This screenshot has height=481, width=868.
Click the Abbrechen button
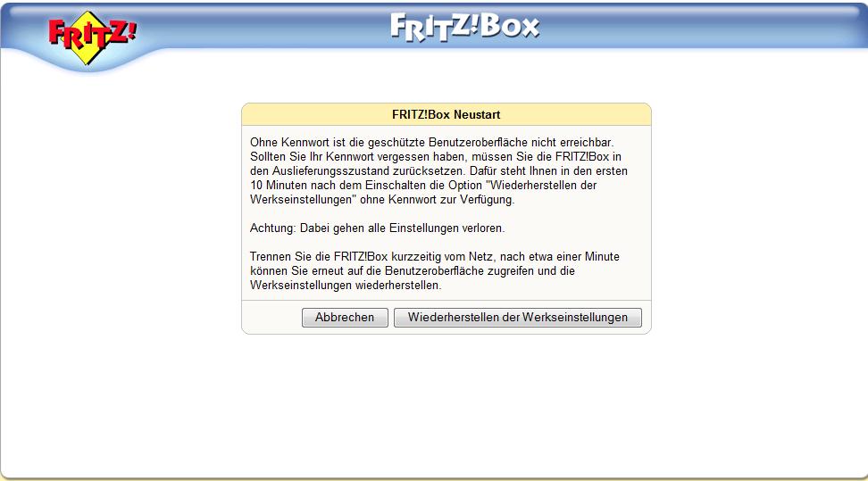click(345, 318)
